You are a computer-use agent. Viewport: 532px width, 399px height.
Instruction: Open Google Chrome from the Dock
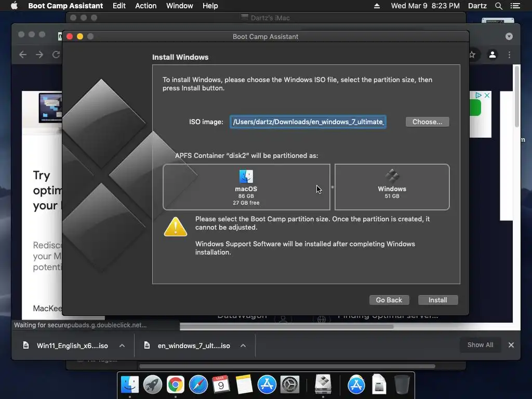click(175, 385)
